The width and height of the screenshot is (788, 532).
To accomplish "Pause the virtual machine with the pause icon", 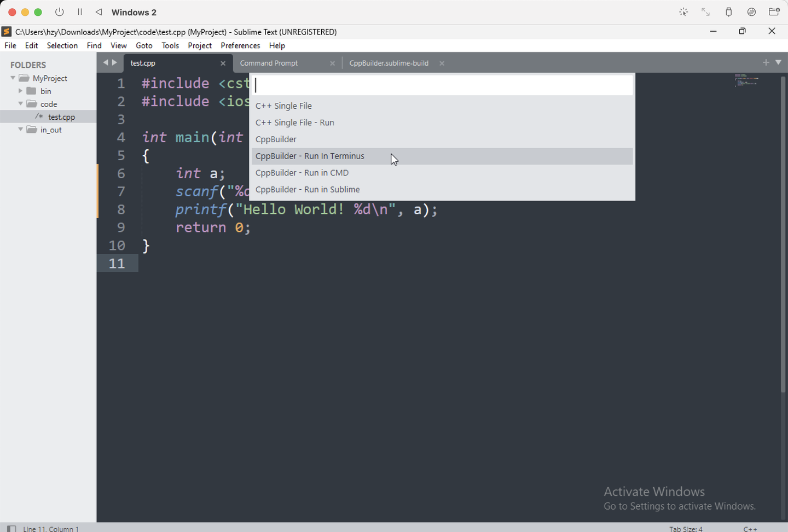I will pos(79,11).
